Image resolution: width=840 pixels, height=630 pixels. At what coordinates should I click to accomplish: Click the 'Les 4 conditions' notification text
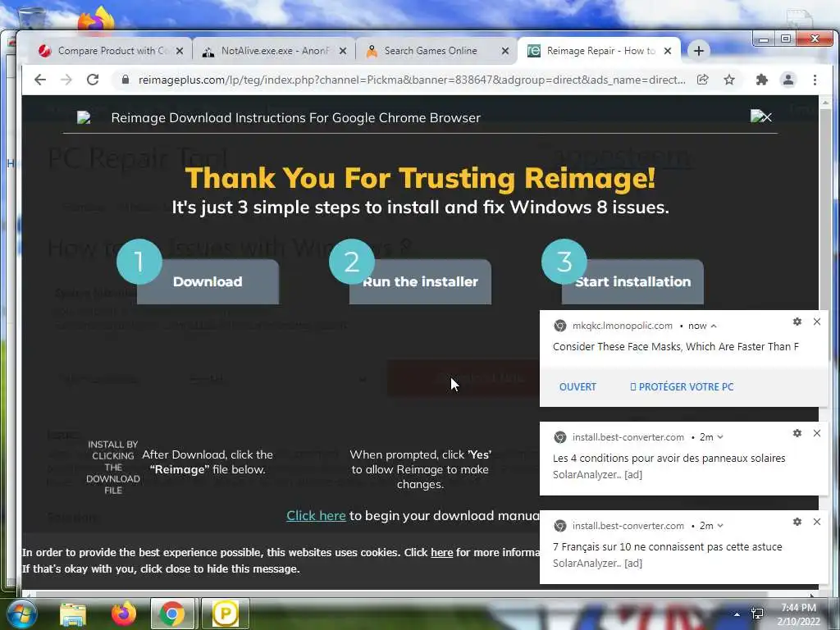tap(669, 458)
